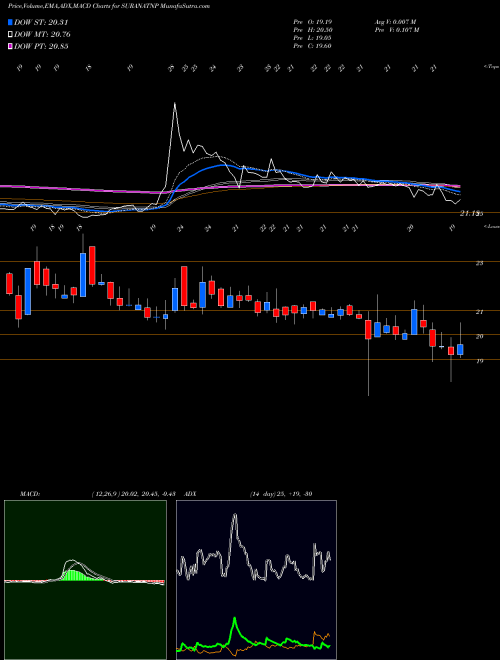Click the 23 price axis label
Screen dimensions: 500x660
(479, 263)
